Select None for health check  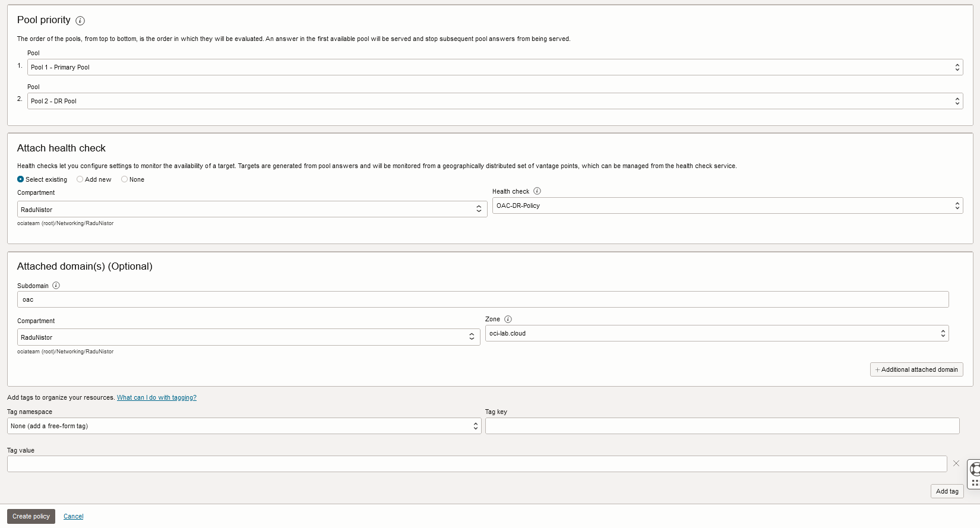124,179
